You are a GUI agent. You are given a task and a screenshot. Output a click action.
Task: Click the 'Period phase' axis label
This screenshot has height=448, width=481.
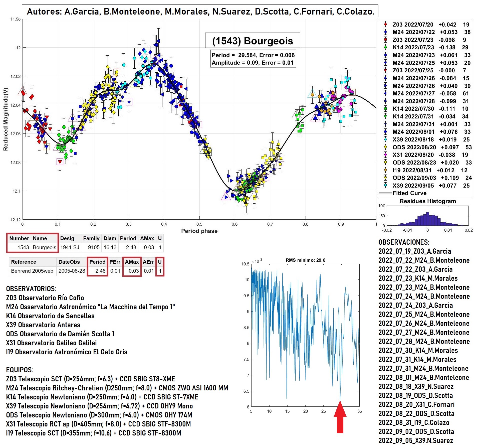point(199,231)
